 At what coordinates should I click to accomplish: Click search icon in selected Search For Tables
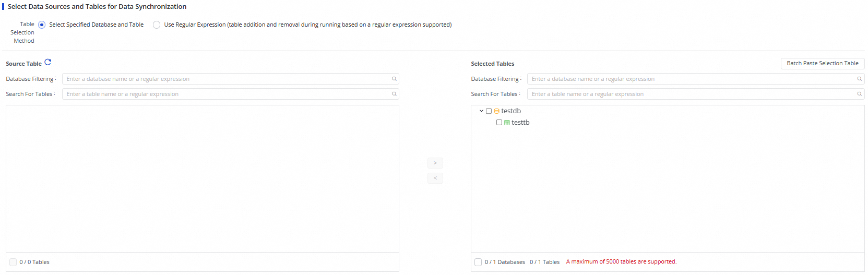tap(859, 94)
